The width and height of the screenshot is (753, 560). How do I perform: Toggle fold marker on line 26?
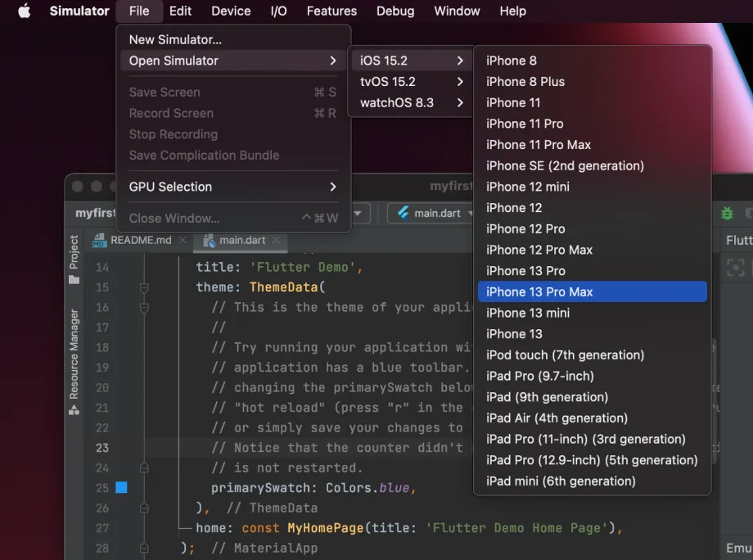pos(144,508)
